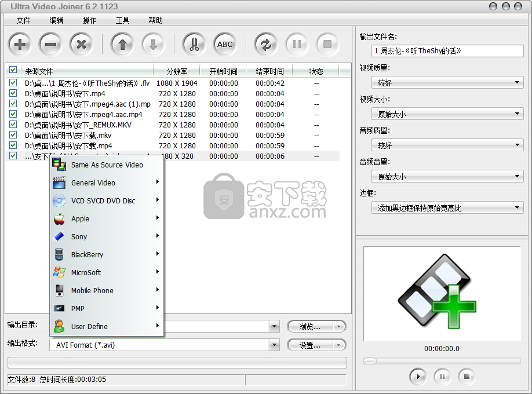The width and height of the screenshot is (532, 394).
Task: Click the ABC rename toolbar button
Action: click(x=225, y=44)
